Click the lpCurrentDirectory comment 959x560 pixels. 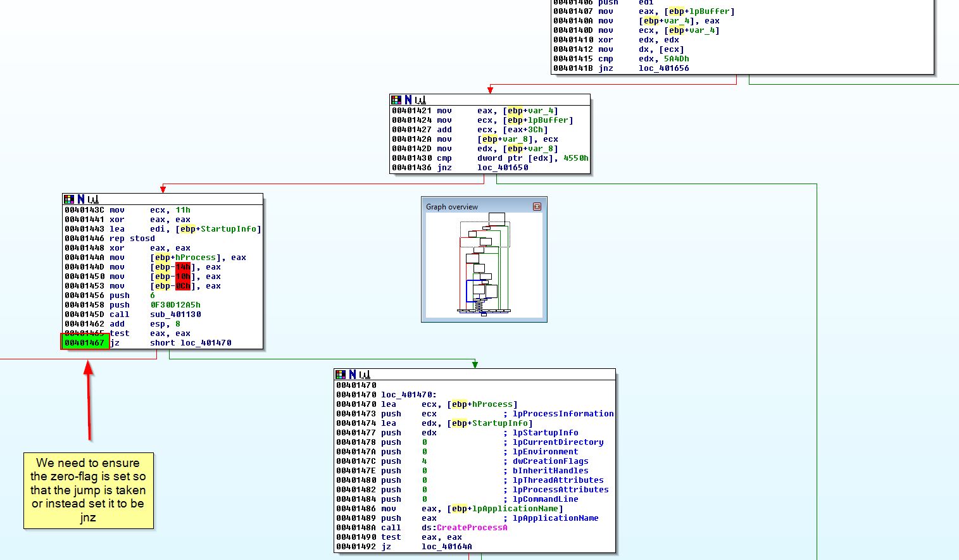tap(553, 442)
